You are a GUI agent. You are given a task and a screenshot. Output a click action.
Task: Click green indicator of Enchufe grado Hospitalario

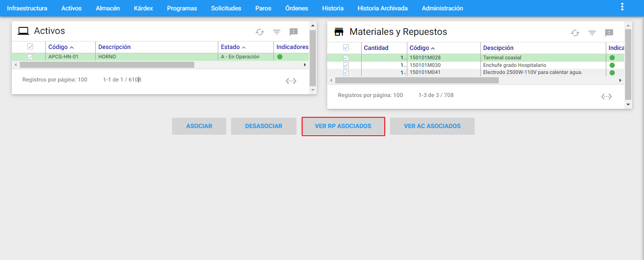612,65
